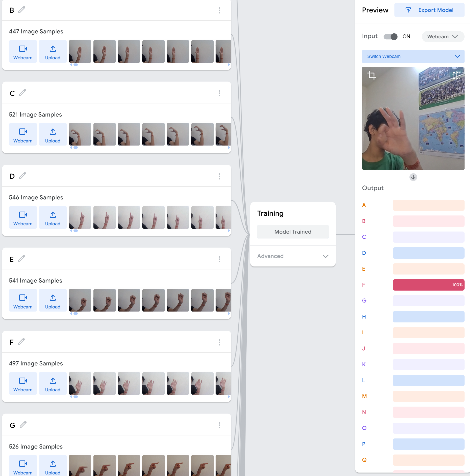Edit the class B name pencil icon
This screenshot has width=470, height=476.
click(22, 10)
